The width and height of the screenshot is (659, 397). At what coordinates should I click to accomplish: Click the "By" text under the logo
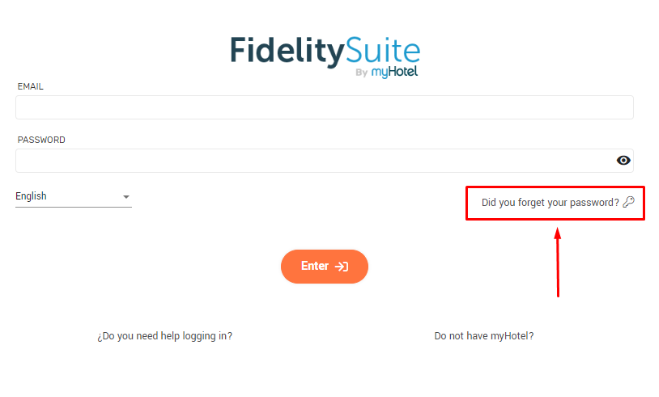point(361,73)
